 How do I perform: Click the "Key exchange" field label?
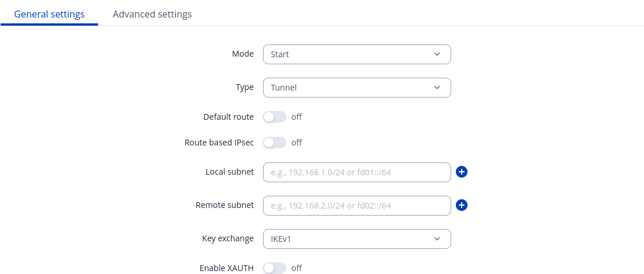(x=227, y=238)
